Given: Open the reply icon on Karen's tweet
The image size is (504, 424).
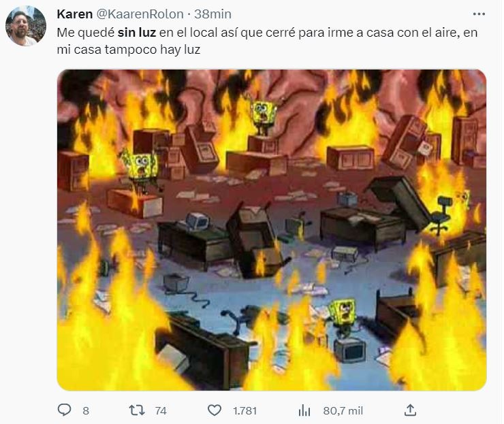Looking at the screenshot, I should pyautogui.click(x=64, y=410).
